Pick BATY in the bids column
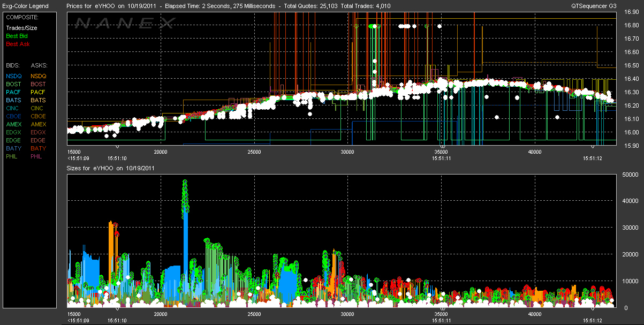The width and height of the screenshot is (644, 325). pos(13,148)
